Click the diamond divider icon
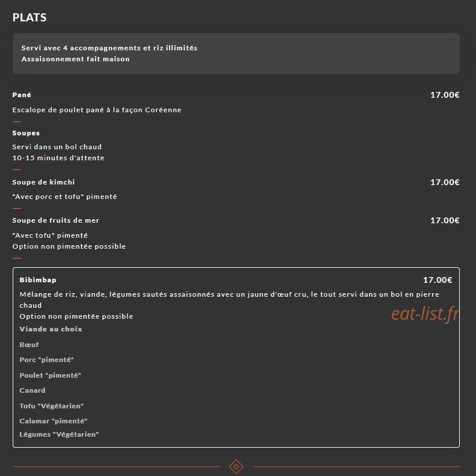The width and height of the screenshot is (476, 476). [236, 466]
